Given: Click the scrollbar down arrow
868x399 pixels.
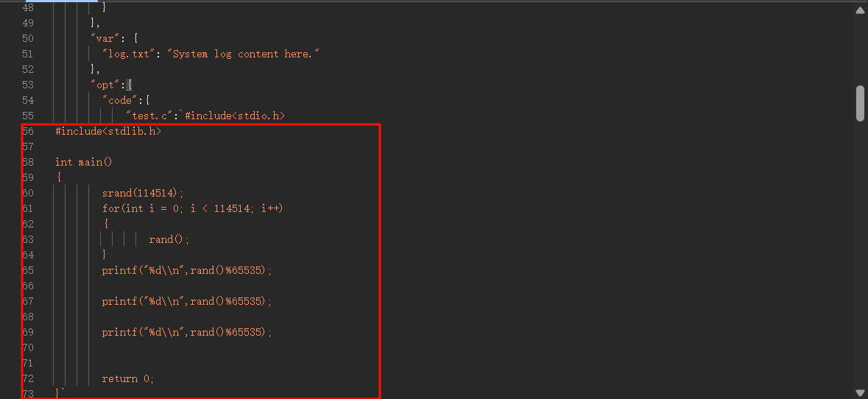Looking at the screenshot, I should tap(859, 393).
